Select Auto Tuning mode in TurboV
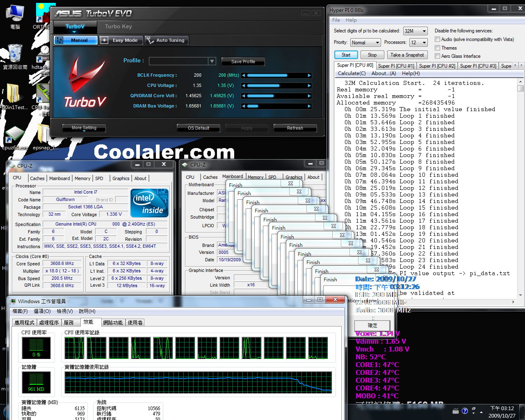 [167, 40]
